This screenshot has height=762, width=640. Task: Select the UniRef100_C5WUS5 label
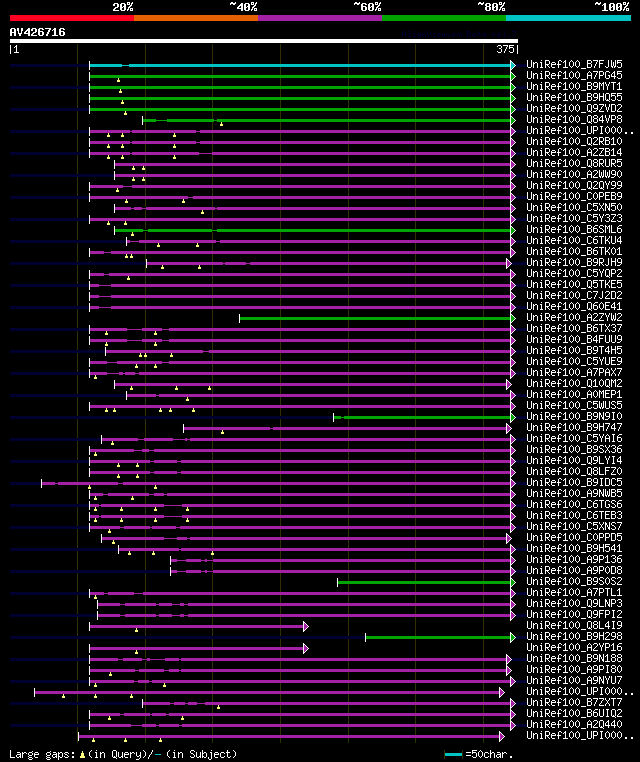[574, 405]
